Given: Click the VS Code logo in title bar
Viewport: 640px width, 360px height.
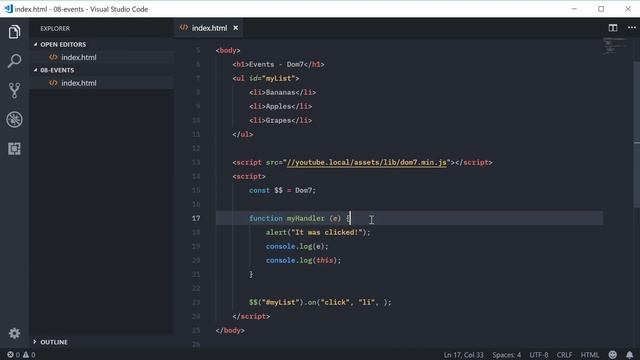Looking at the screenshot, I should 8,9.
